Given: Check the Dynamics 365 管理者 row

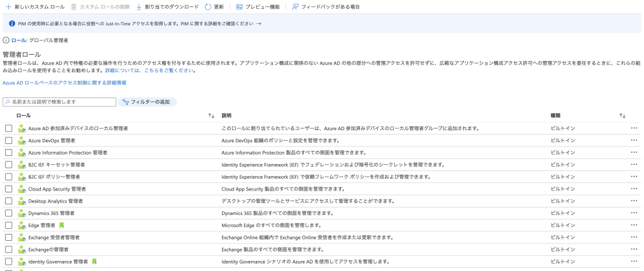Looking at the screenshot, I should 9,214.
